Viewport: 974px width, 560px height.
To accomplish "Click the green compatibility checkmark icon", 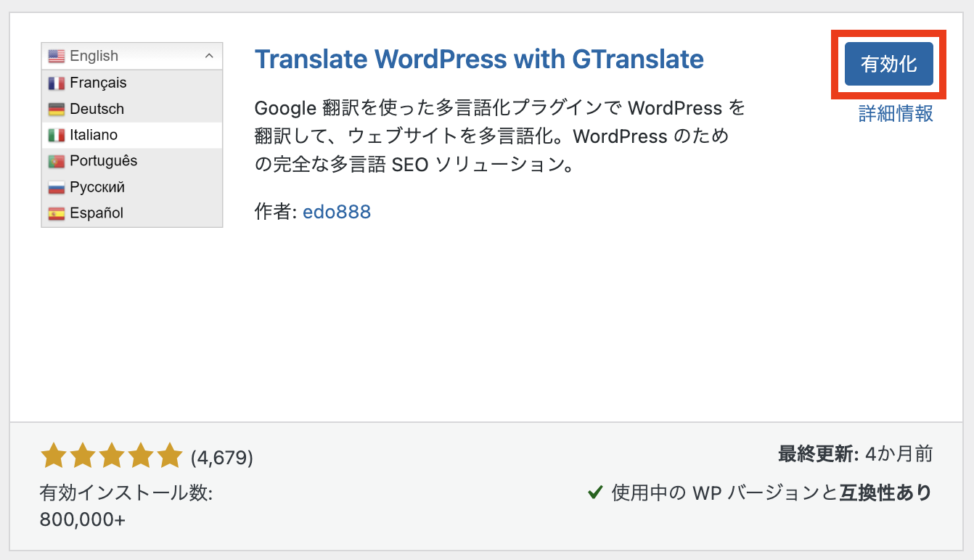I will 595,493.
